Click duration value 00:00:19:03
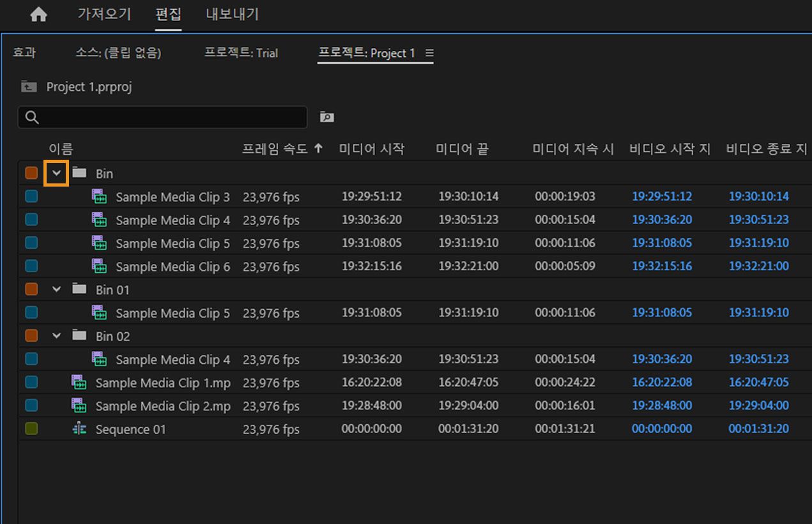The height and width of the screenshot is (524, 812). (x=565, y=196)
